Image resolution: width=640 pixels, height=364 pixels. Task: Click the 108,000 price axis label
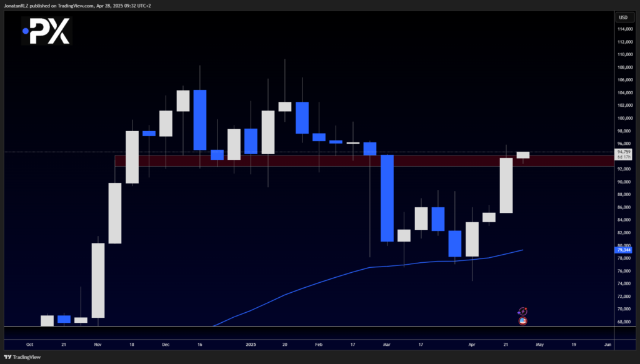625,67
